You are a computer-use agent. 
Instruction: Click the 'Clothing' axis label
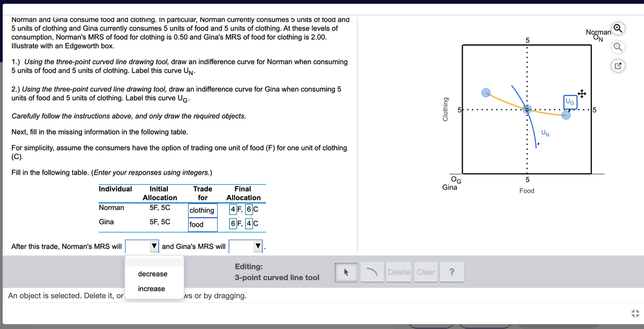[445, 109]
